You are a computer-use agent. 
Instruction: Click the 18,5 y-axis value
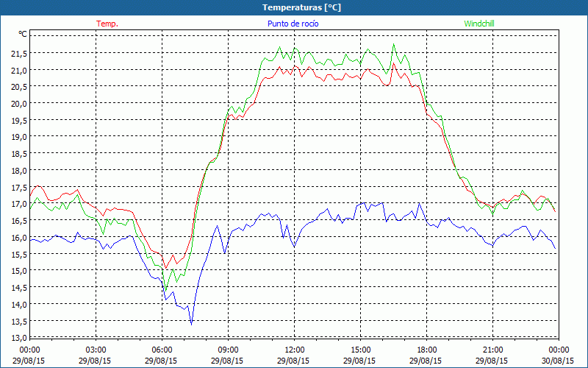[19, 154]
